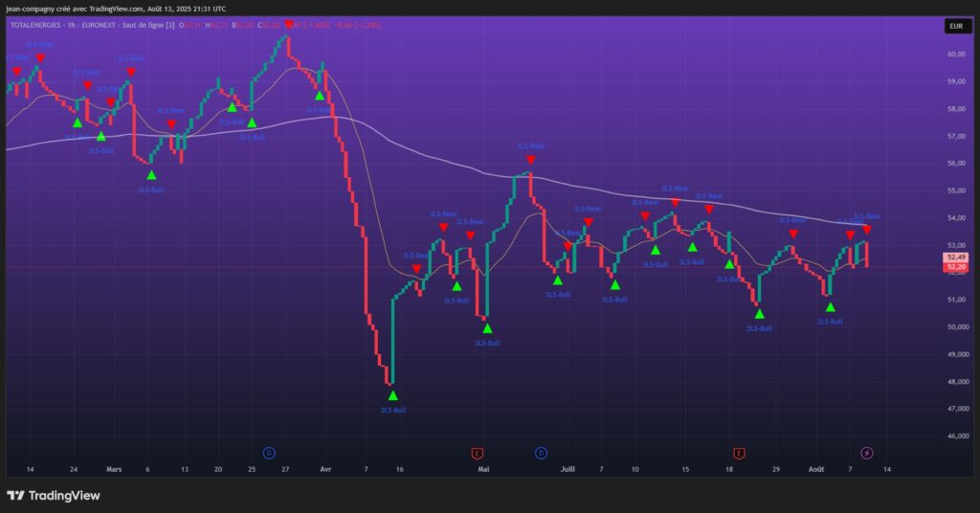The height and width of the screenshot is (513, 980).
Task: Click the red 52,20 price label
Action: pyautogui.click(x=955, y=267)
